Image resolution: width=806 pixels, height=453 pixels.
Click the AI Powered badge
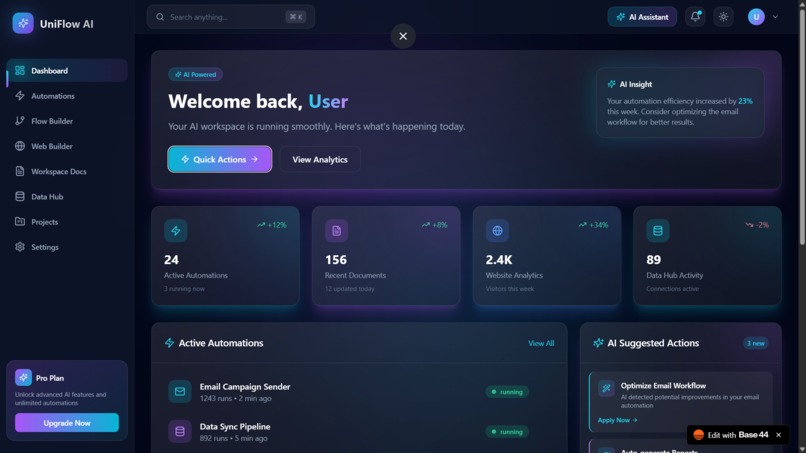pos(195,75)
